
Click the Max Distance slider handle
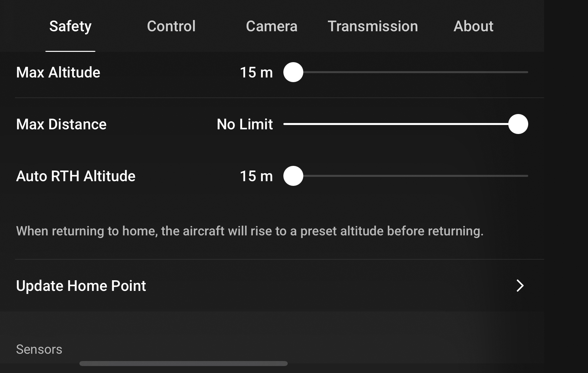[518, 124]
